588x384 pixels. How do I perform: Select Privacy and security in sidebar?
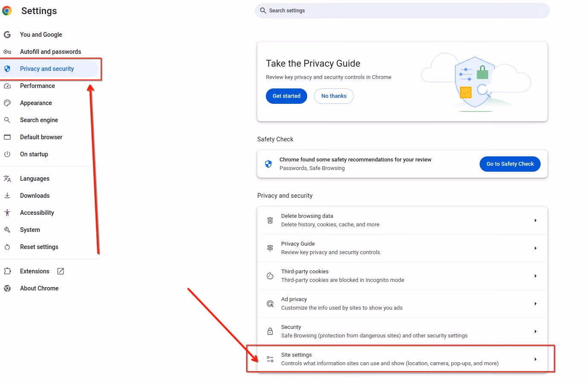pos(47,69)
